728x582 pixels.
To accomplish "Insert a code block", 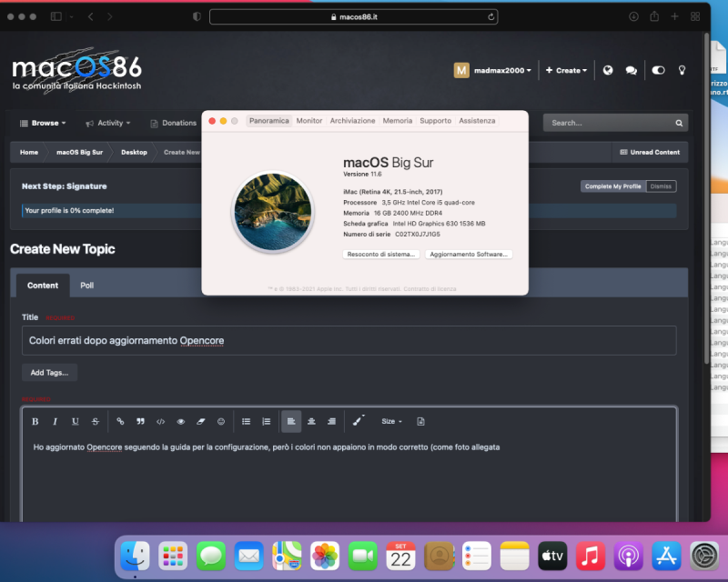I will coord(161,421).
